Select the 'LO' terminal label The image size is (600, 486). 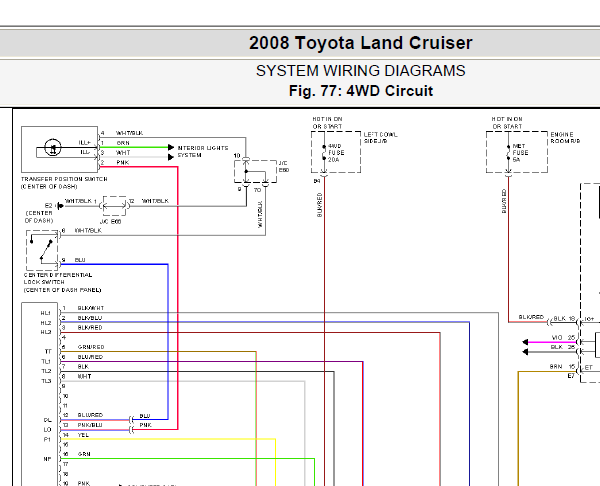47,430
